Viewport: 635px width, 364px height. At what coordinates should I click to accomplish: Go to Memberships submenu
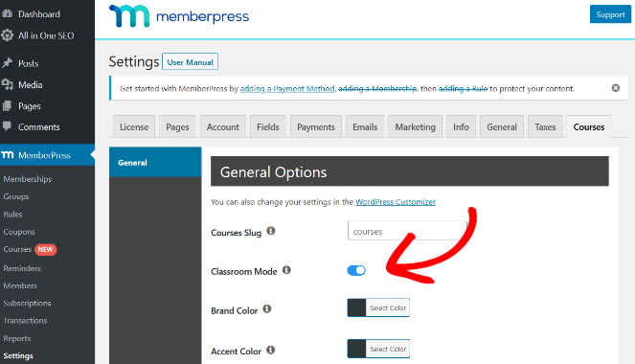pos(28,179)
